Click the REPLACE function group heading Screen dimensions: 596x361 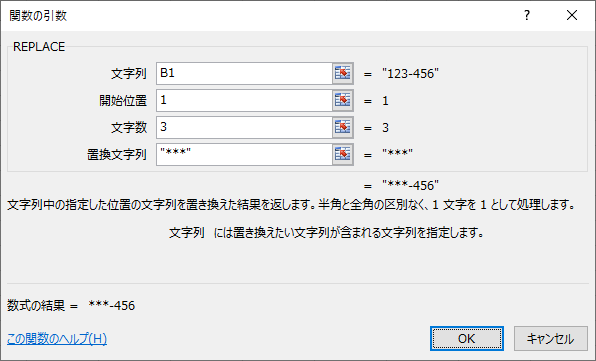point(39,47)
